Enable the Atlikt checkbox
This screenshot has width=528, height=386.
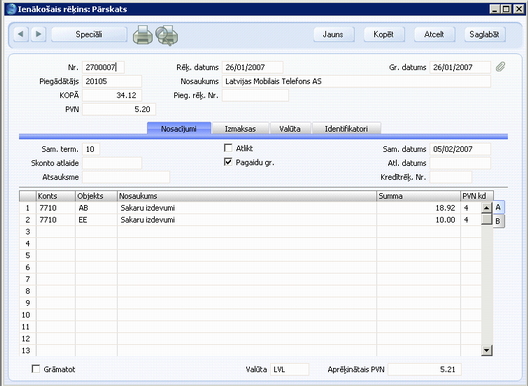(228, 148)
